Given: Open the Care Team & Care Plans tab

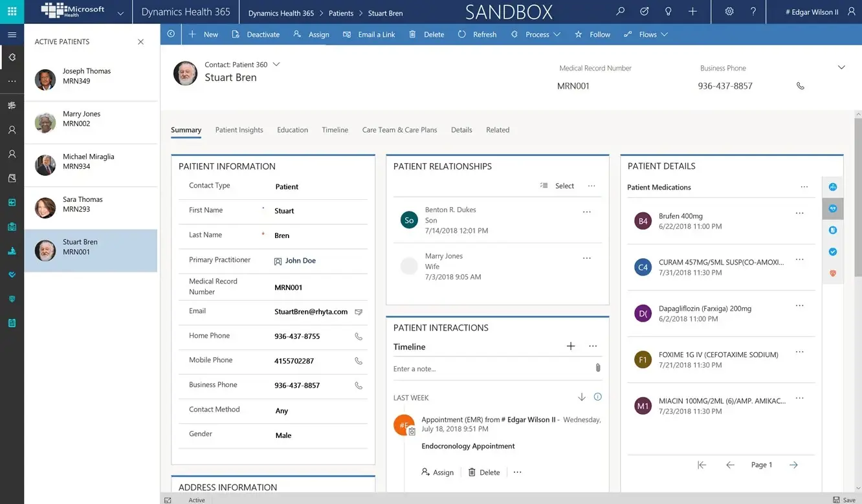Looking at the screenshot, I should coord(399,130).
